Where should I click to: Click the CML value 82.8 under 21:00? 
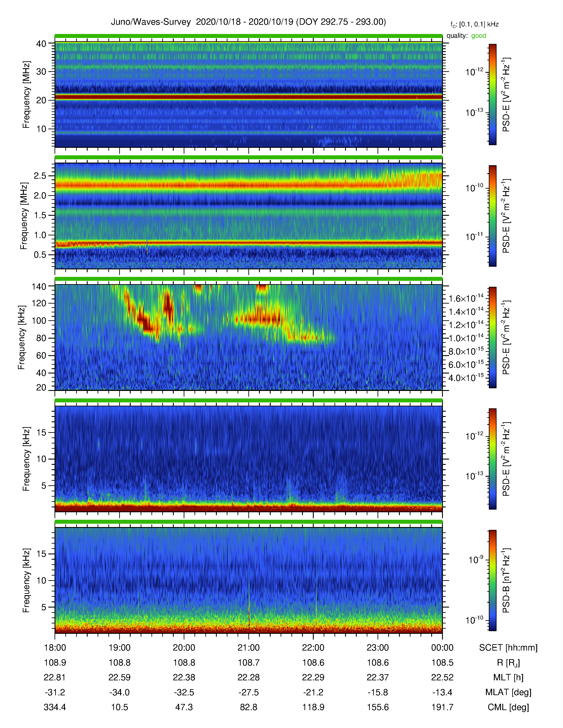click(248, 707)
